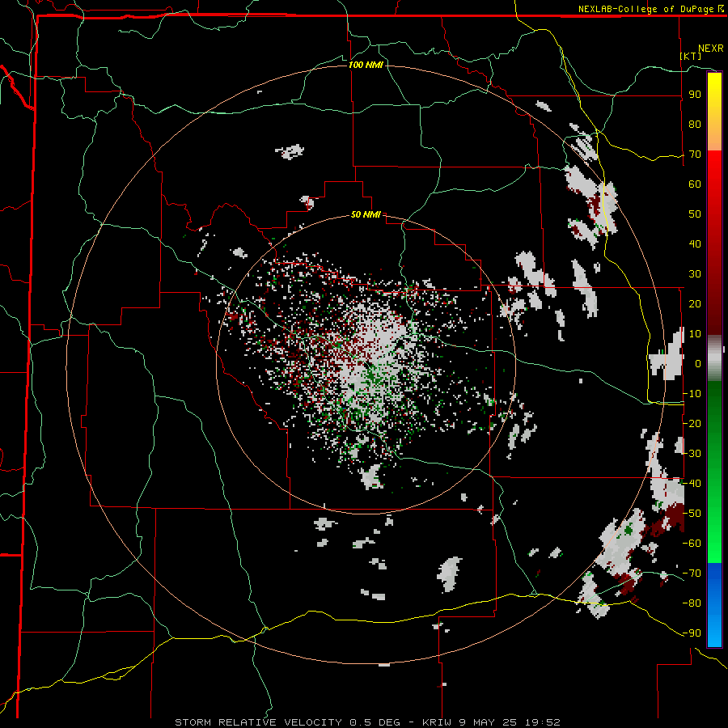This screenshot has width=728, height=728.
Task: Click the Storm Relative Velocity caption text
Action: pos(367,722)
